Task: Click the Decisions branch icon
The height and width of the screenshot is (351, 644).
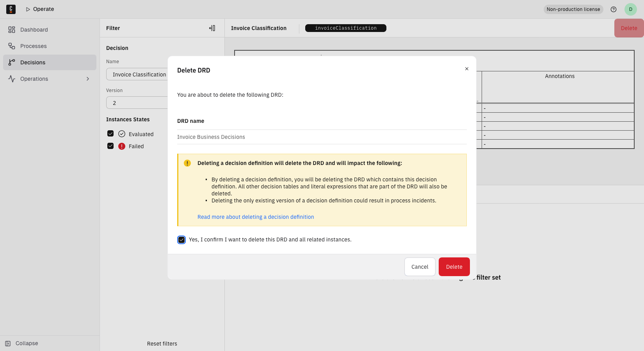Action: [x=12, y=62]
